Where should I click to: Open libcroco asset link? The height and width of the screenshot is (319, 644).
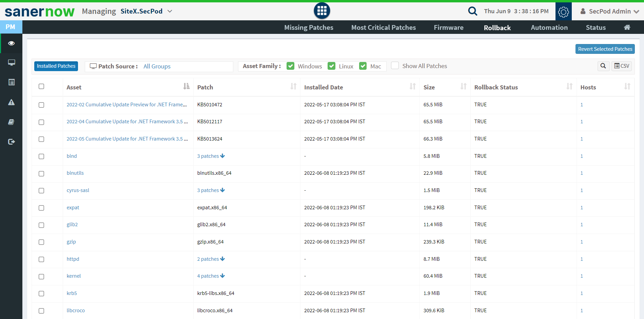[x=76, y=311]
